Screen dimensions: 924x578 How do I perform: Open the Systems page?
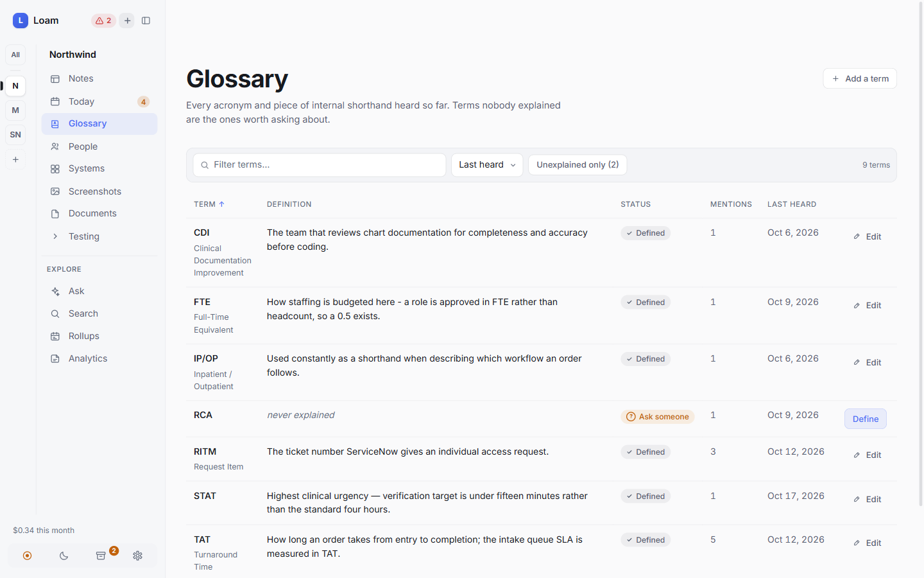[x=99, y=168]
